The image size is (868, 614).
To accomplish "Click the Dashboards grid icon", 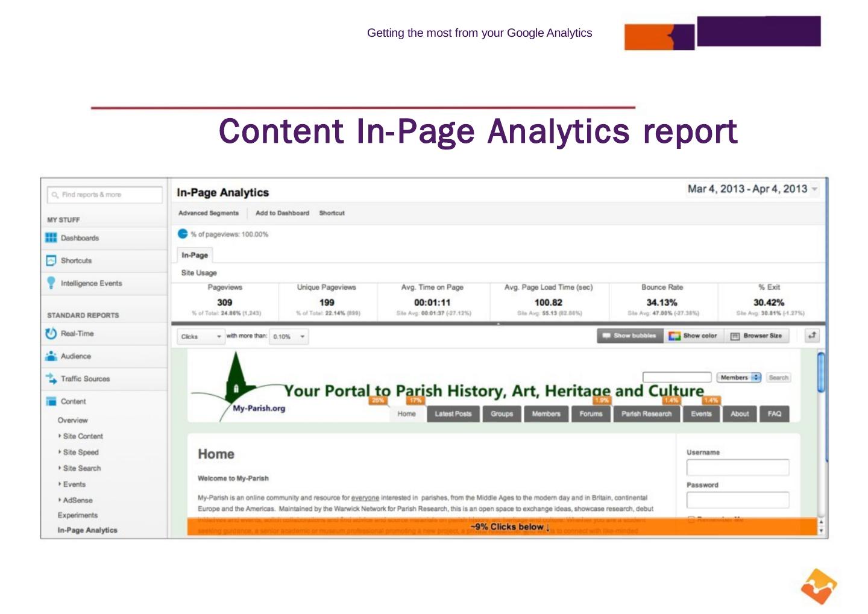I will [x=51, y=238].
